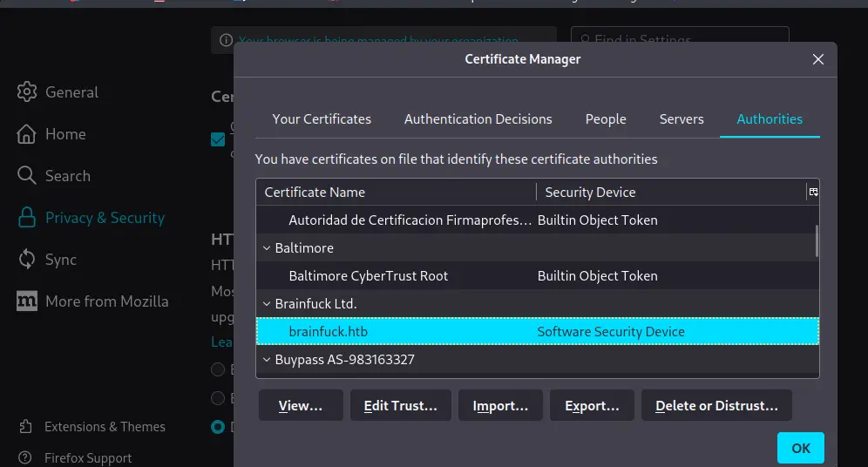Image resolution: width=868 pixels, height=467 pixels.
Task: Select the Authorities tab
Action: [x=770, y=119]
